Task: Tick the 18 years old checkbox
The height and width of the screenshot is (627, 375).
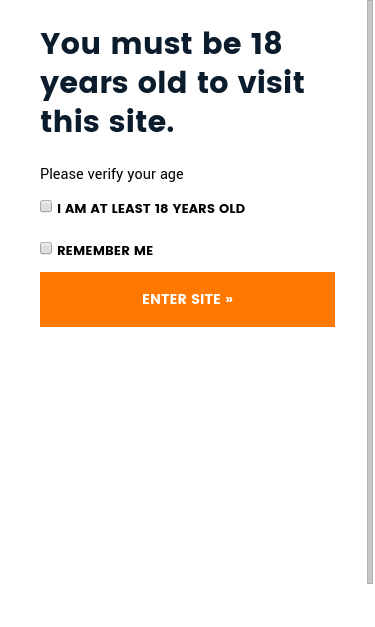Action: point(46,206)
